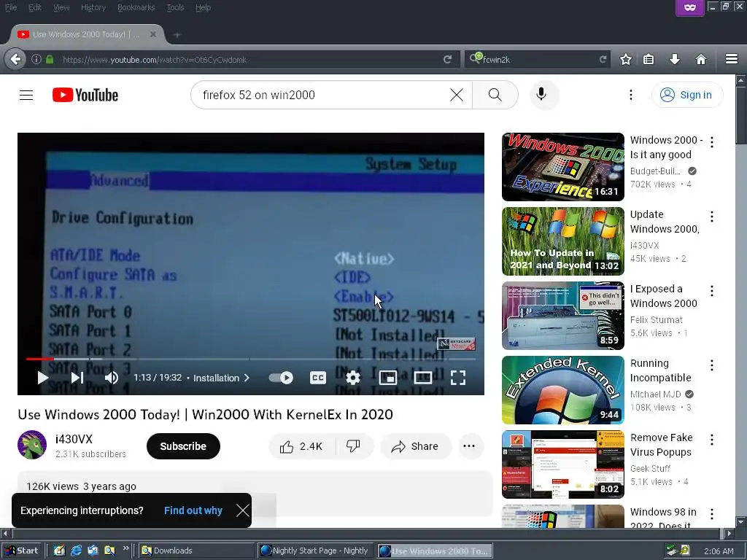747x560 pixels.
Task: Play the video
Action: [43, 378]
